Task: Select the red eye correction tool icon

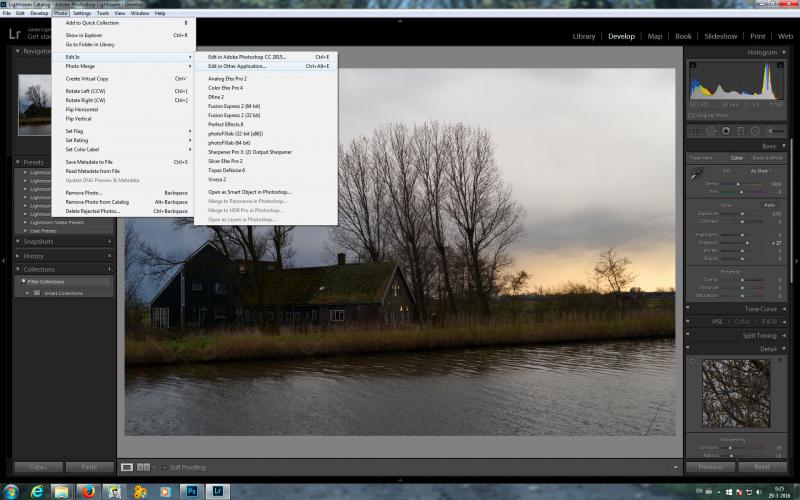Action: [x=726, y=131]
